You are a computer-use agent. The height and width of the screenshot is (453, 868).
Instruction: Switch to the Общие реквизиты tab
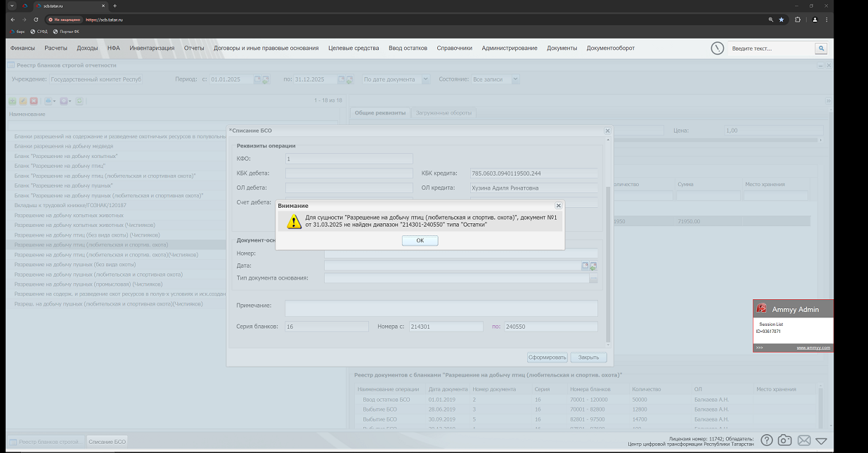[x=380, y=113]
